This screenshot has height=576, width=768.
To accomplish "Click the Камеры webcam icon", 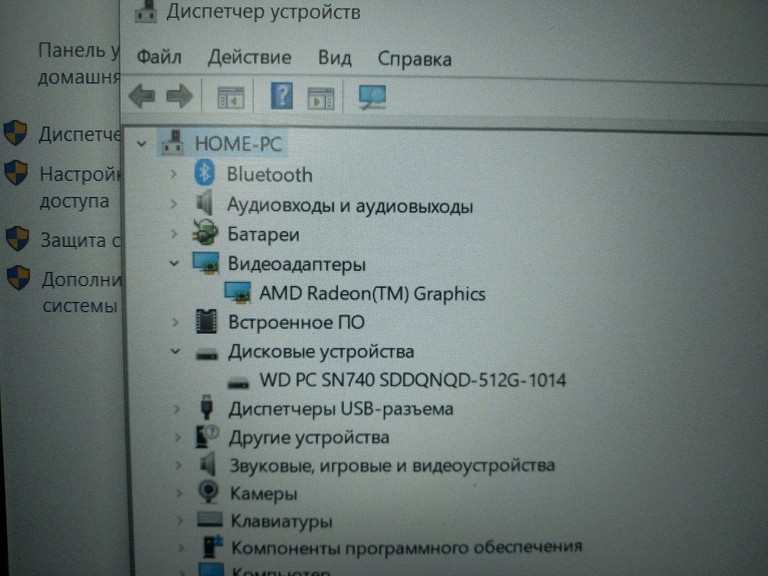I will click(x=209, y=491).
